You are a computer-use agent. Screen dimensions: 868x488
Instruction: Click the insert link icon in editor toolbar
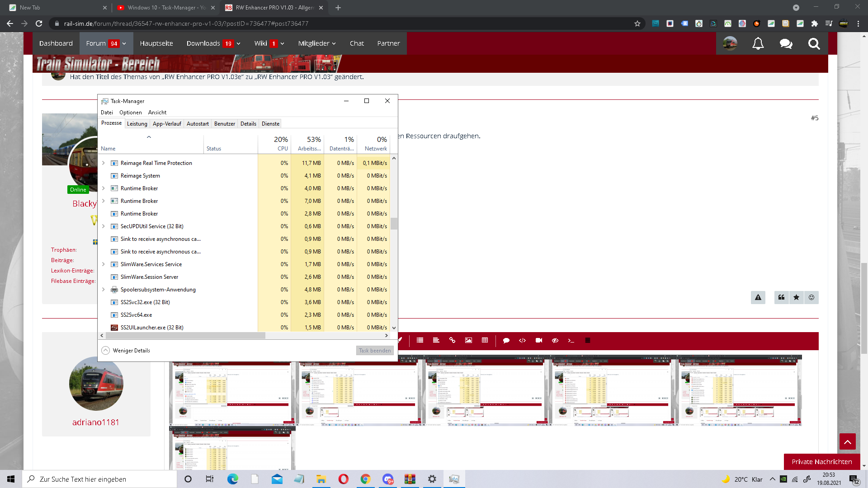click(x=452, y=340)
